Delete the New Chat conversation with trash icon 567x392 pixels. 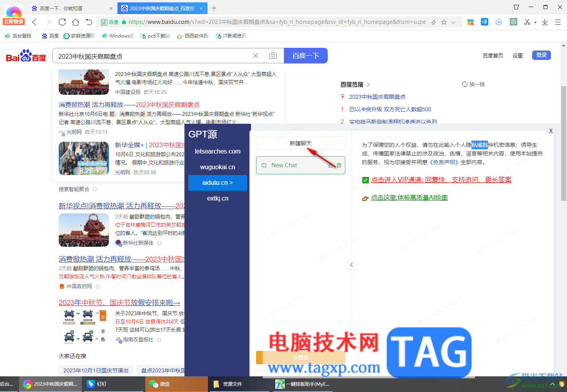pyautogui.click(x=339, y=165)
